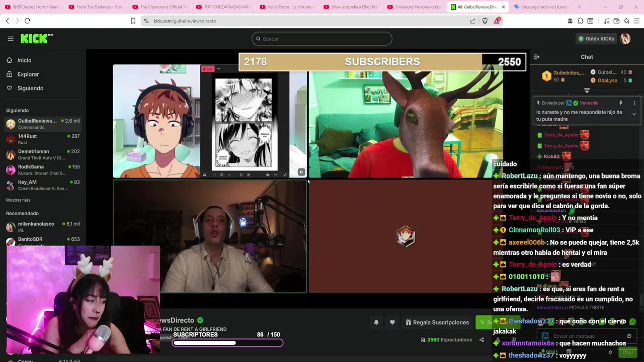Open the browser extensions puzzle icon
This screenshot has height=362, width=644.
[580, 21]
